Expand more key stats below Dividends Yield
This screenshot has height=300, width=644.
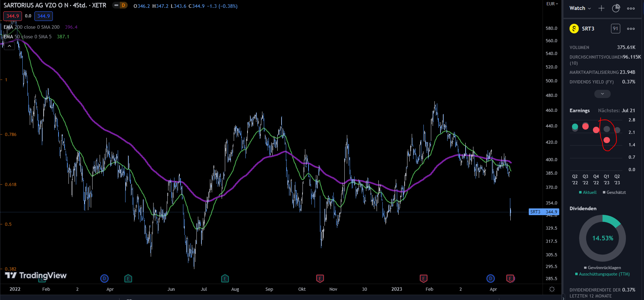click(x=603, y=94)
